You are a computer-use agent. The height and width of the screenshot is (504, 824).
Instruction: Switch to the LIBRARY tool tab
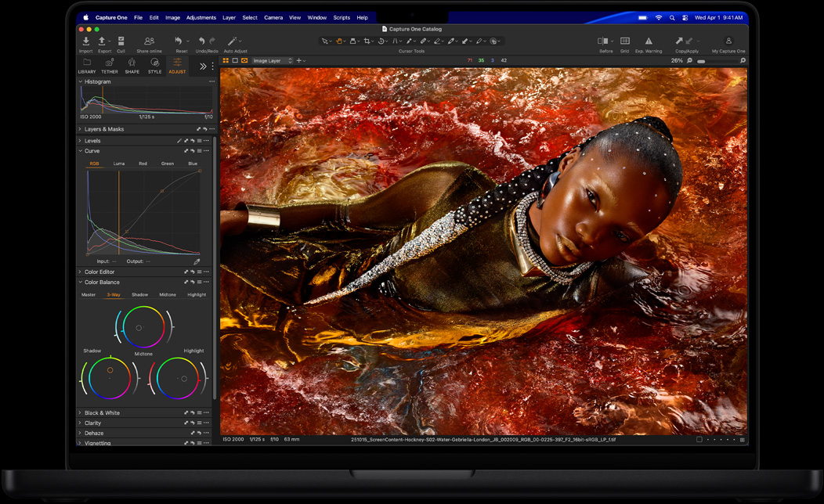point(87,67)
